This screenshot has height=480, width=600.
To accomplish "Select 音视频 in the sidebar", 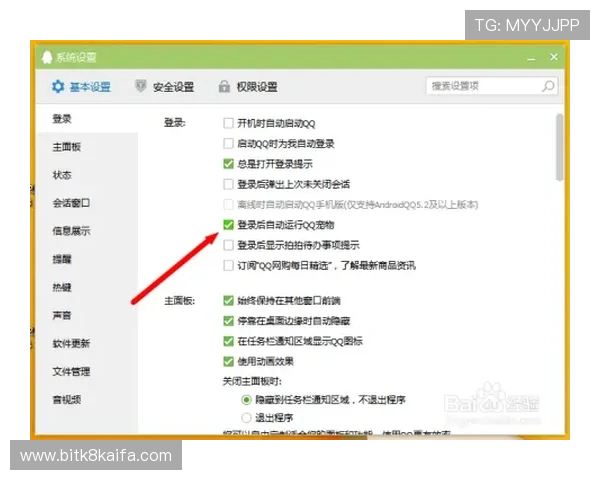I will point(67,400).
